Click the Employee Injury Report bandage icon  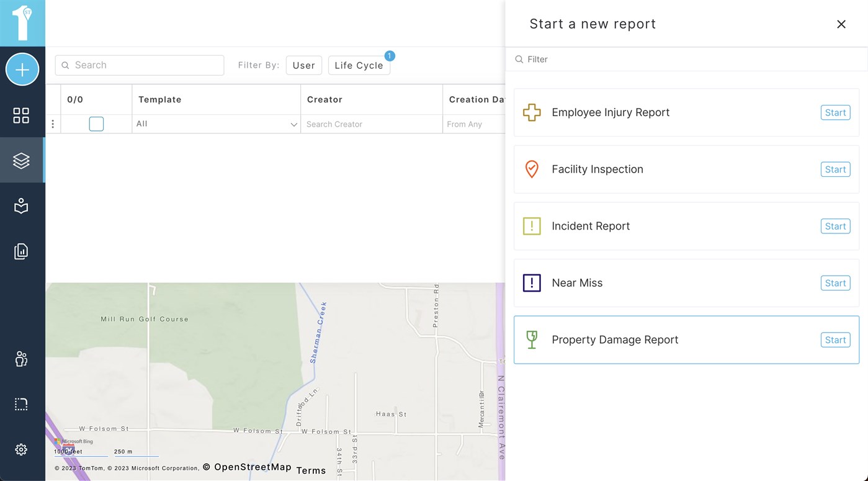(x=532, y=112)
